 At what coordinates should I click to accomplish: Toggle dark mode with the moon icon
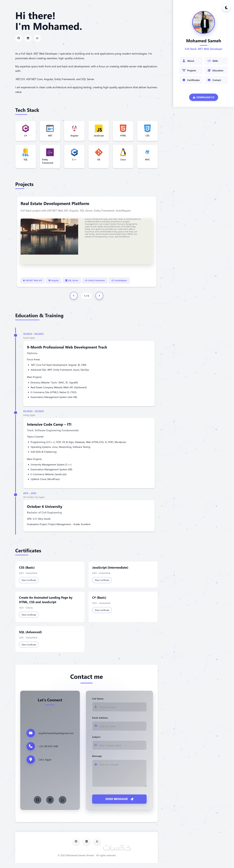click(x=226, y=7)
